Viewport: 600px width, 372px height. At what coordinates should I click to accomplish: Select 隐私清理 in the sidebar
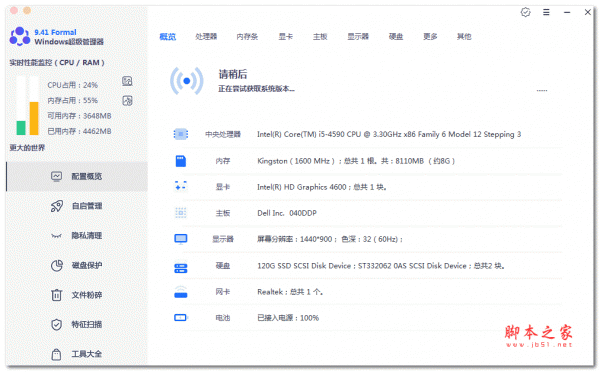coord(77,235)
